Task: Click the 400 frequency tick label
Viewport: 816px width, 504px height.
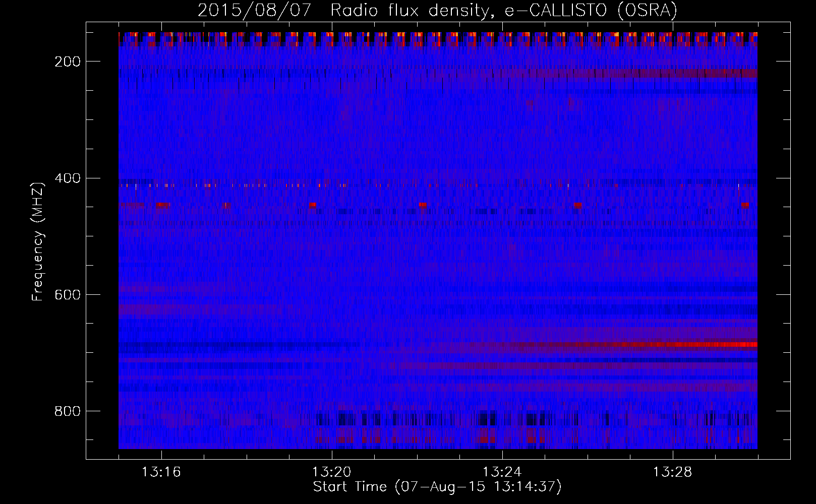Action: [x=67, y=178]
